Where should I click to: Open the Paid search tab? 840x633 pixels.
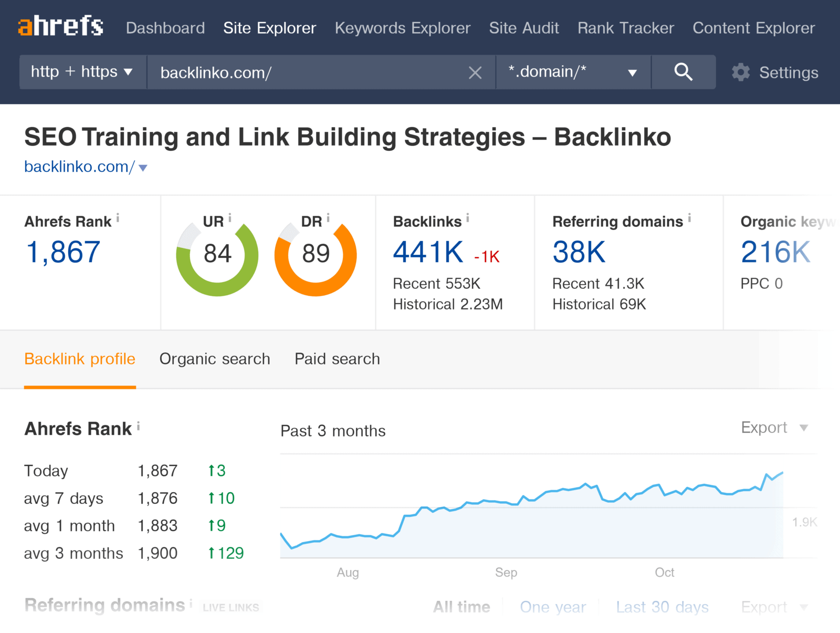[x=337, y=359]
